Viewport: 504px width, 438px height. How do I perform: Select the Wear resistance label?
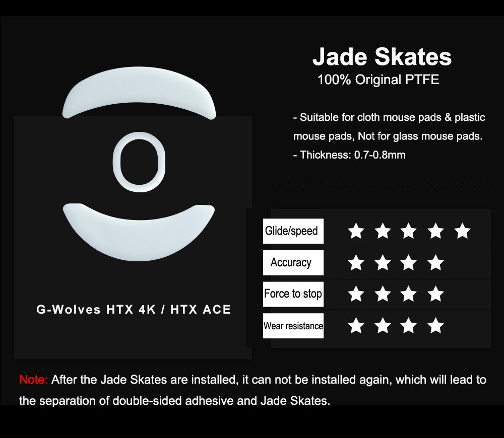click(x=293, y=326)
